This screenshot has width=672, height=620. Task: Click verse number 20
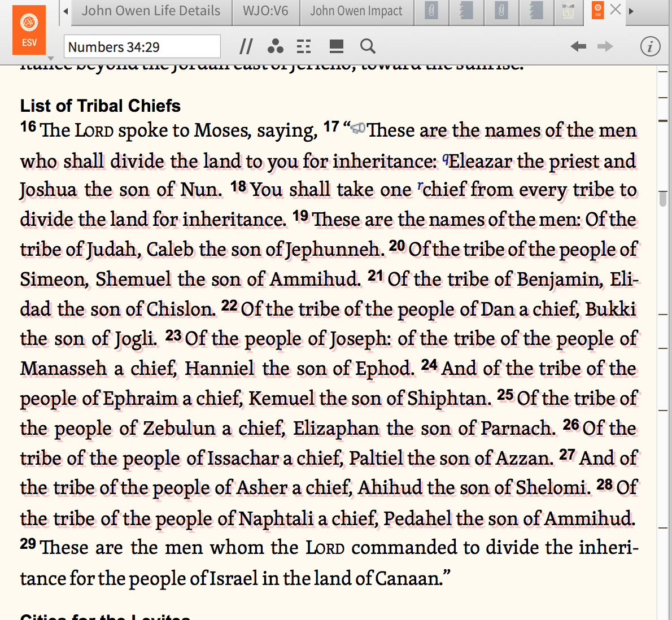point(397,246)
